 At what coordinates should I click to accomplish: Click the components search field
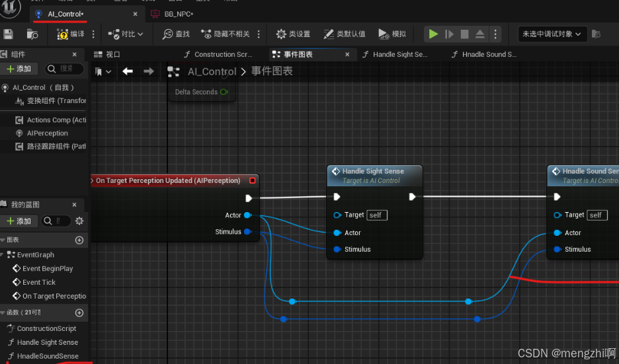tap(64, 69)
